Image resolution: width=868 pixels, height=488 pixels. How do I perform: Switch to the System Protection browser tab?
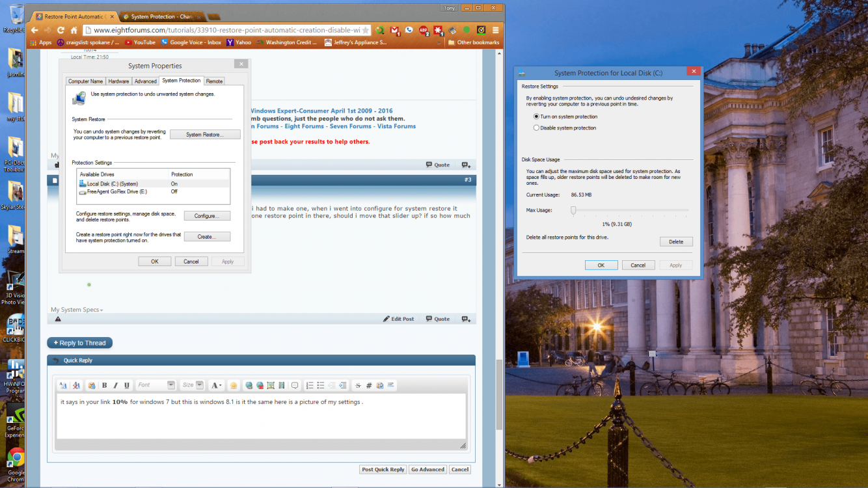161,16
